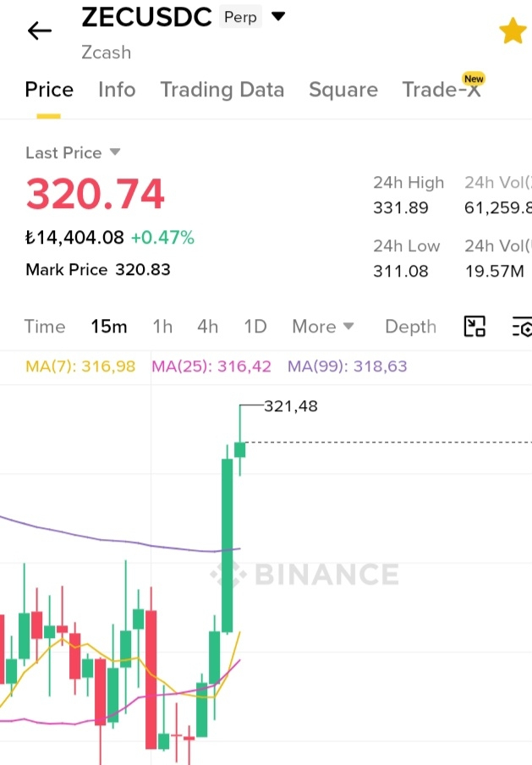
Task: Switch to the Info tab
Action: coord(117,90)
